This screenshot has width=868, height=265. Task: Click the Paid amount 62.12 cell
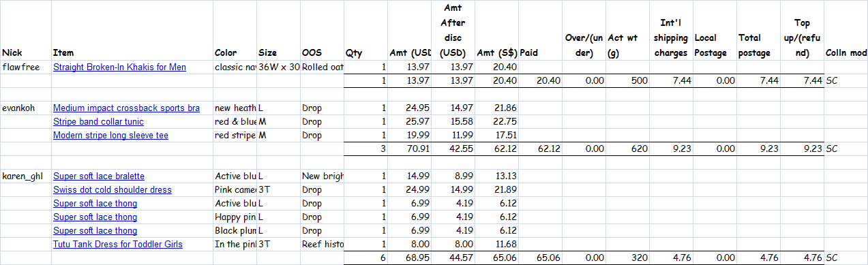click(x=540, y=149)
